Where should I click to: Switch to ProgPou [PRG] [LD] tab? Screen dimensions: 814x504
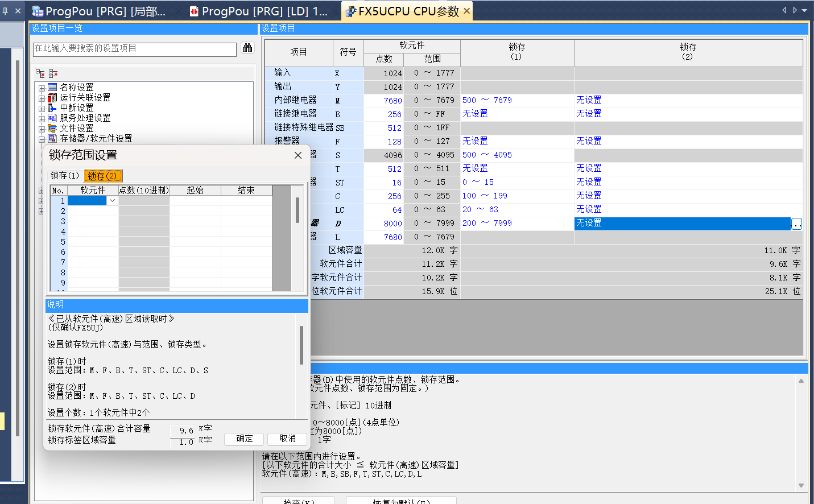tap(259, 11)
